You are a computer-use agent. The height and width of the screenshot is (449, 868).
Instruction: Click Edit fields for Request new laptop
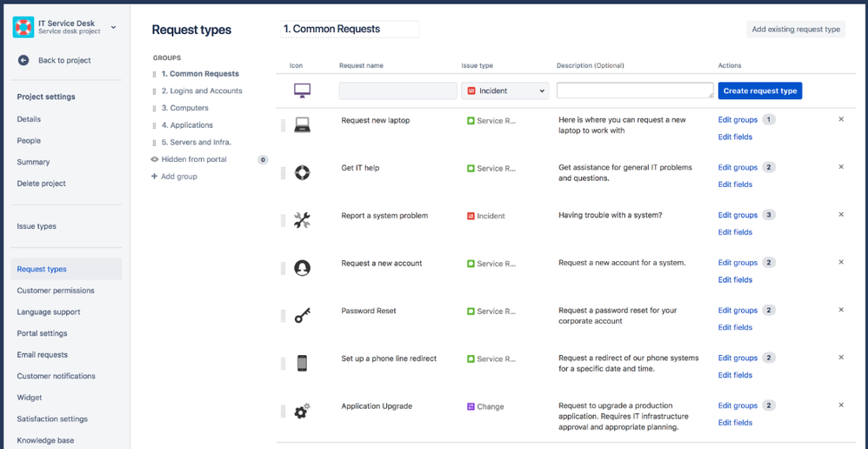coord(735,137)
